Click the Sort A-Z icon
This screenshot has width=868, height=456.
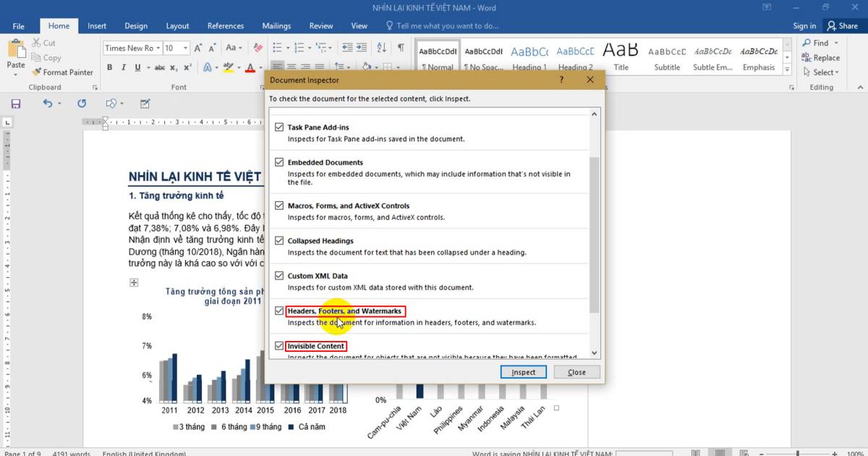point(382,48)
